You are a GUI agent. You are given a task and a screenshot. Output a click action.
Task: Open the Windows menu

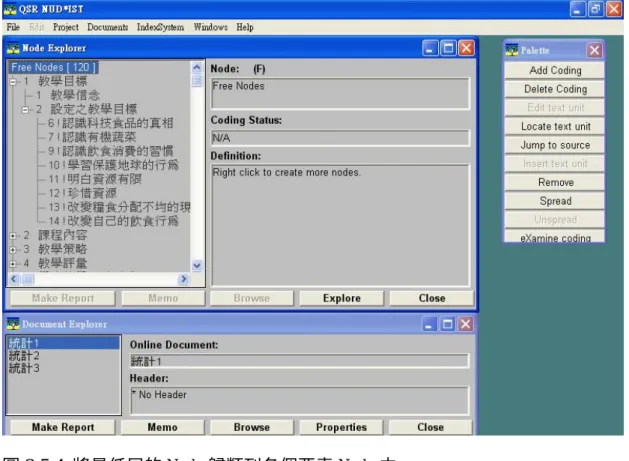[x=211, y=27]
